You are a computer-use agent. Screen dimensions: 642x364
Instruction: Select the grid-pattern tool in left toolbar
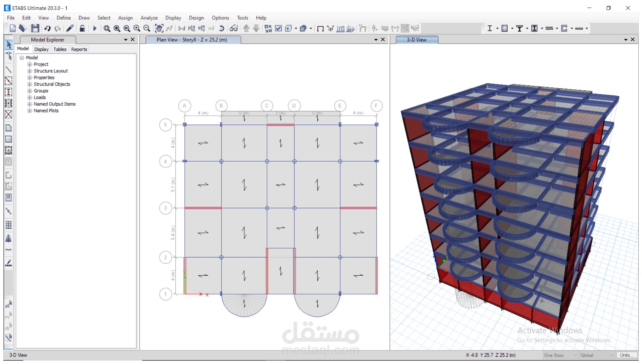pyautogui.click(x=9, y=225)
